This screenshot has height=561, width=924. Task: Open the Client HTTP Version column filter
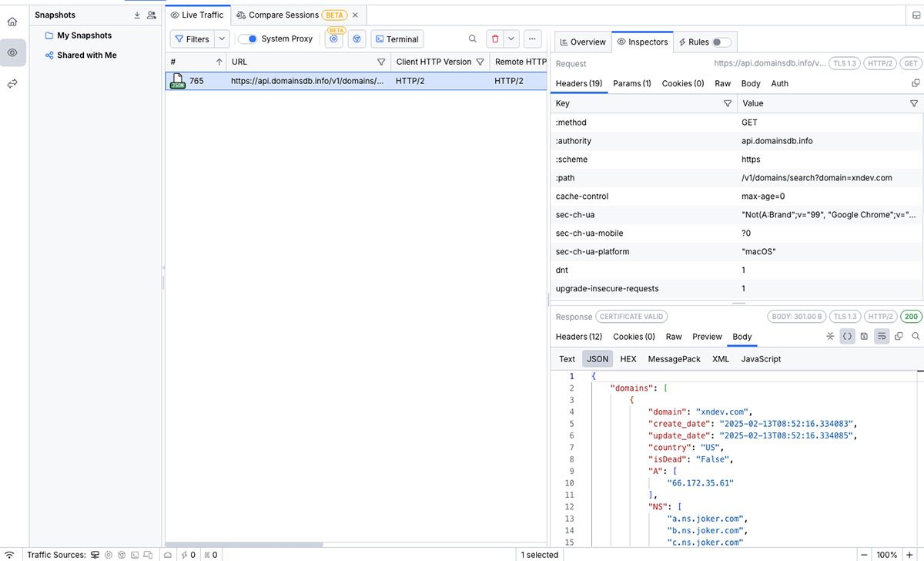pyautogui.click(x=481, y=62)
